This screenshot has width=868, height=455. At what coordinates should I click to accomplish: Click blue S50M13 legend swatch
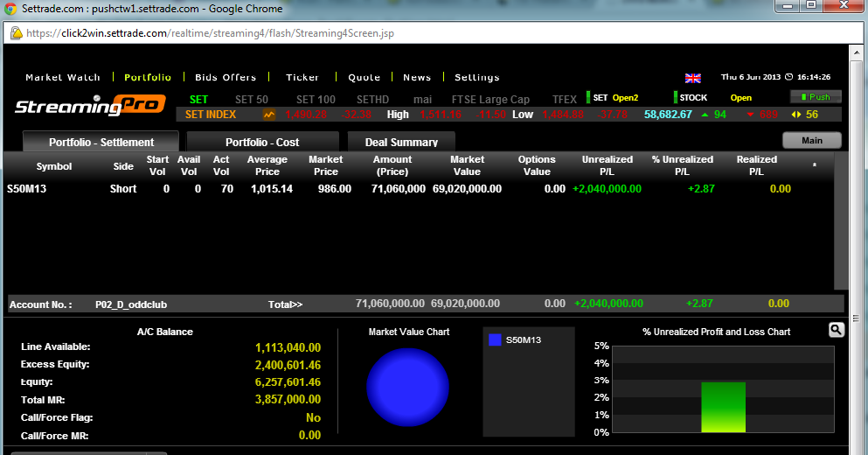coord(495,339)
